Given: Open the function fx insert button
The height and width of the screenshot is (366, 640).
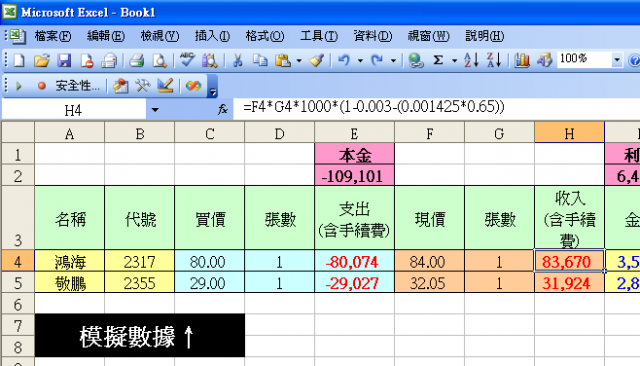Looking at the screenshot, I should pos(222,109).
